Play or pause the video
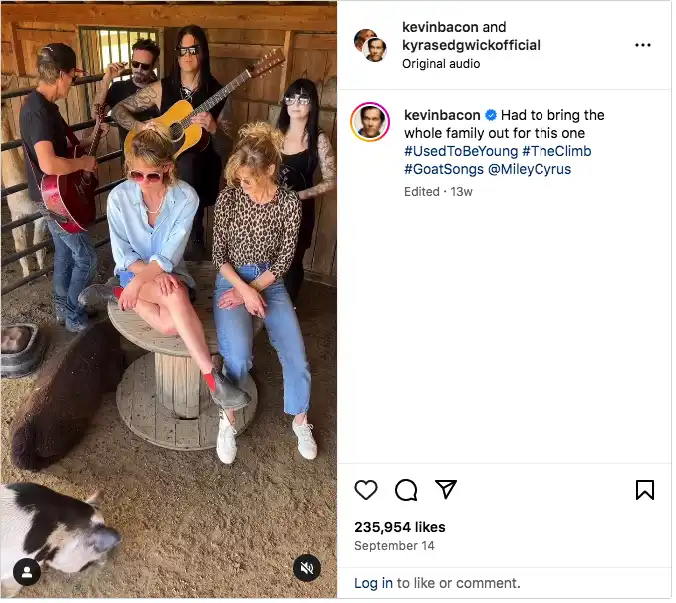Screen dimensions: 676x603 click(168, 300)
